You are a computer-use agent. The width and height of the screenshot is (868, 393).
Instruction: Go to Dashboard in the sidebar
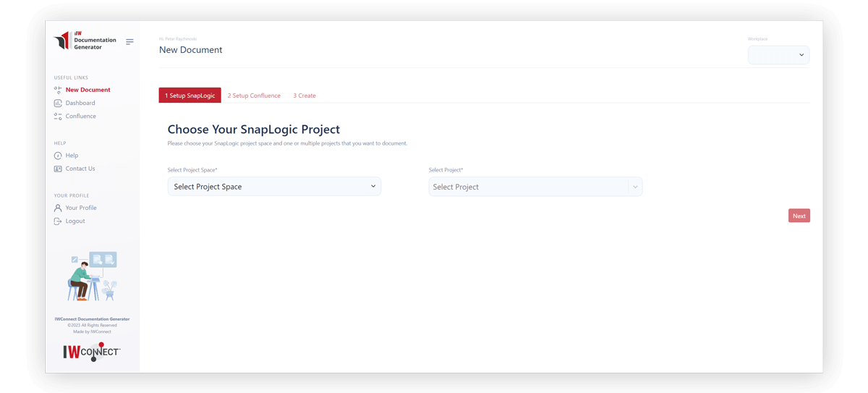[80, 103]
